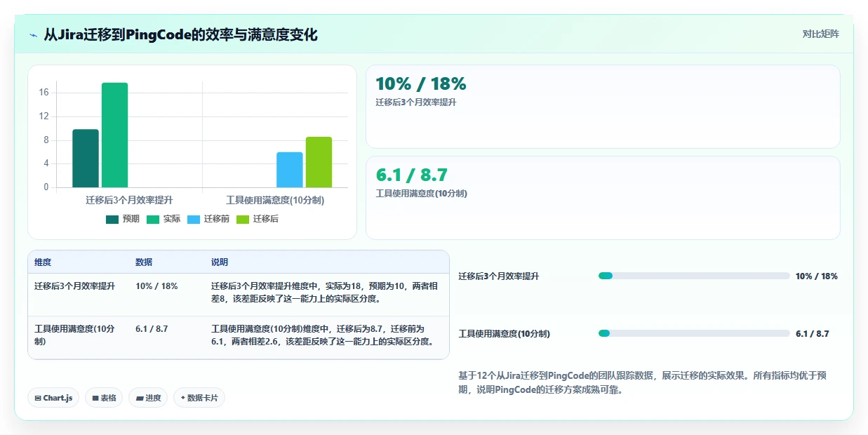Image resolution: width=868 pixels, height=435 pixels.
Task: Toggle the 迁移前 legend color swatch
Action: (x=194, y=219)
